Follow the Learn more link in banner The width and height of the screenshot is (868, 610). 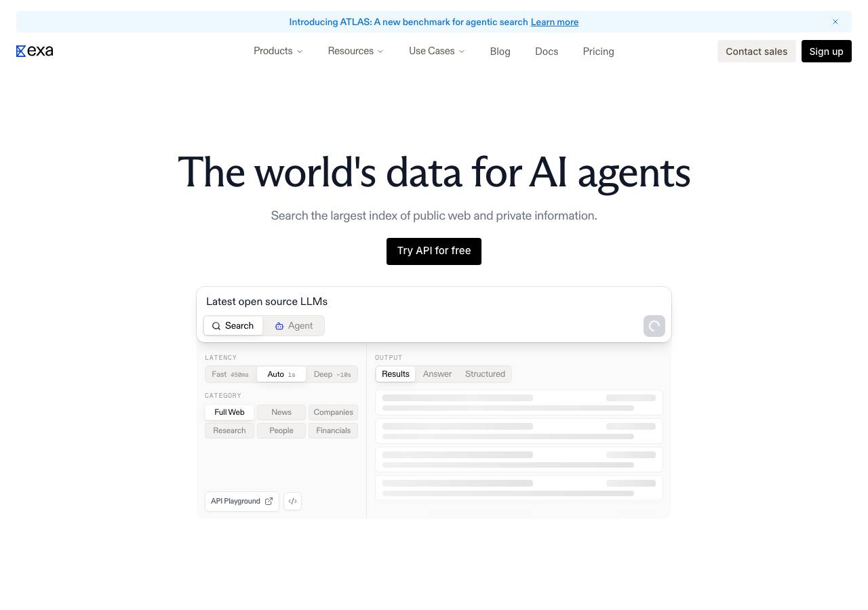pyautogui.click(x=555, y=22)
